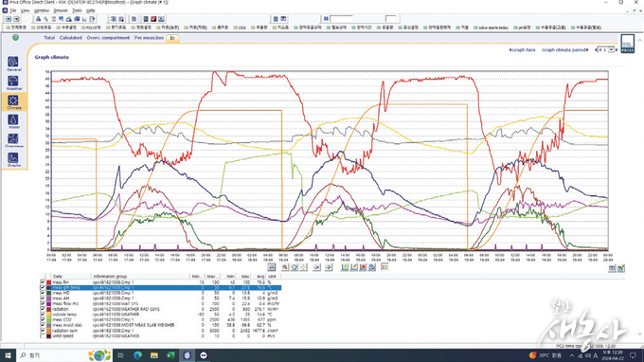Open the compartment number dropdown
Screen dimensions: 644x362
(611, 49)
